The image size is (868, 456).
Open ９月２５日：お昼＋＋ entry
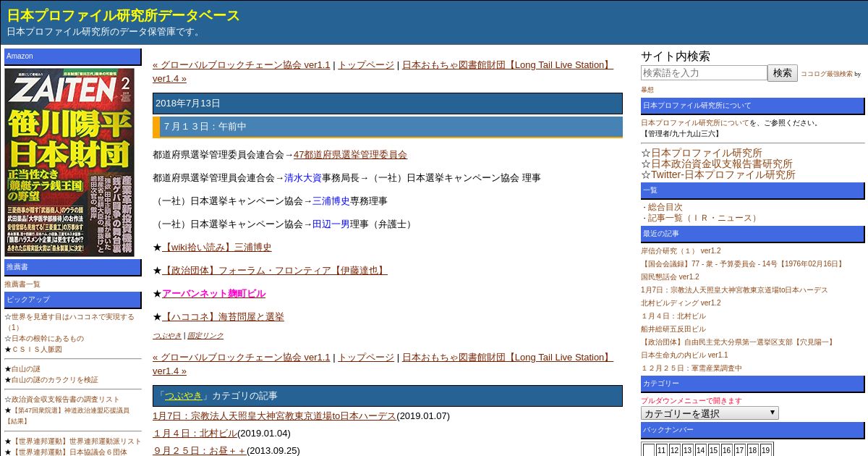(x=200, y=450)
